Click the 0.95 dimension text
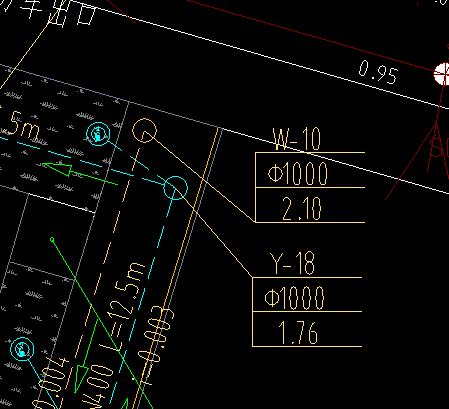Image resolution: width=449 pixels, height=409 pixels. (x=378, y=73)
